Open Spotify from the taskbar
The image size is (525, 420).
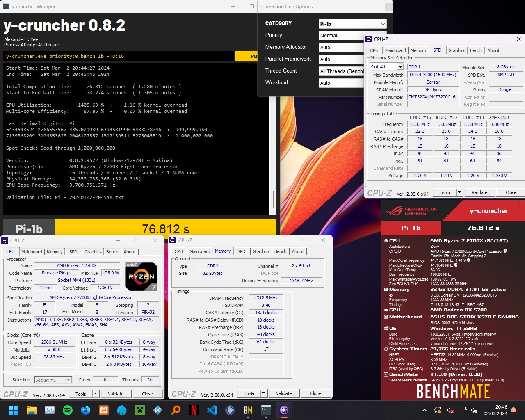(68, 410)
